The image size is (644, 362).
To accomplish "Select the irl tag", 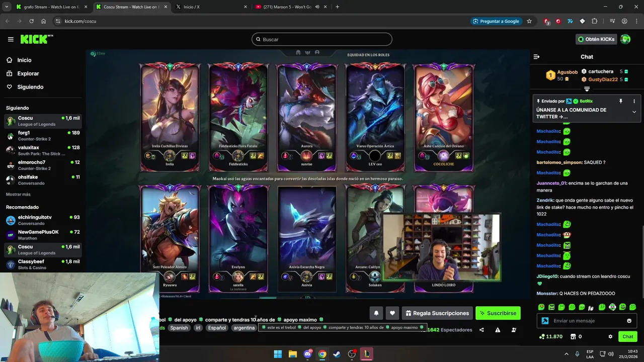I will [x=198, y=328].
